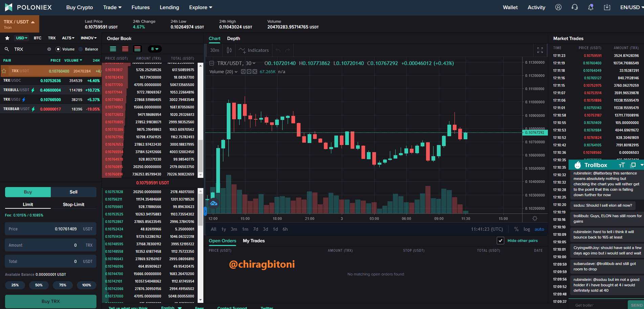Collapse the chart legend box icon
The height and width of the screenshot is (309, 644).
[212, 63]
